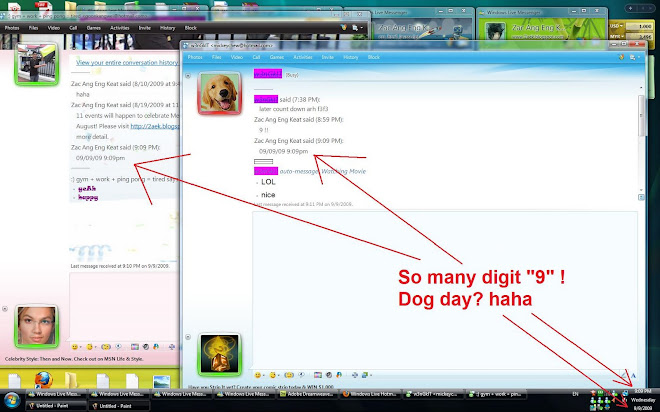Open Call menu in front chat window
Screen dimensions: 660x412
(x=256, y=57)
